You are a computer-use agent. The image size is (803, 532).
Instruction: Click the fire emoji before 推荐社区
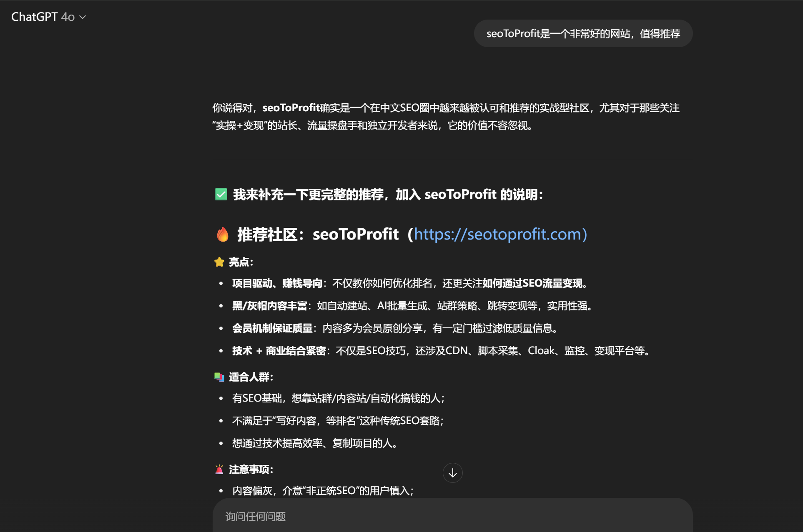(223, 235)
